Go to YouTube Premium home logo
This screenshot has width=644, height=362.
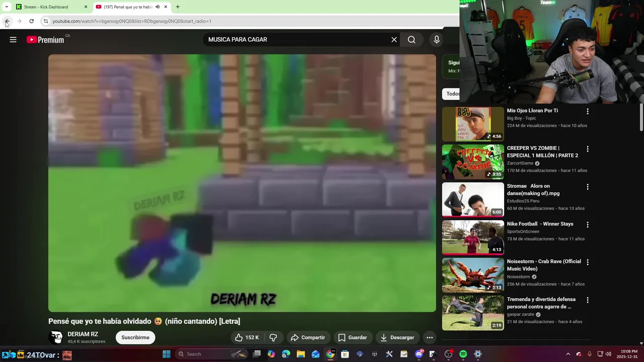point(46,40)
